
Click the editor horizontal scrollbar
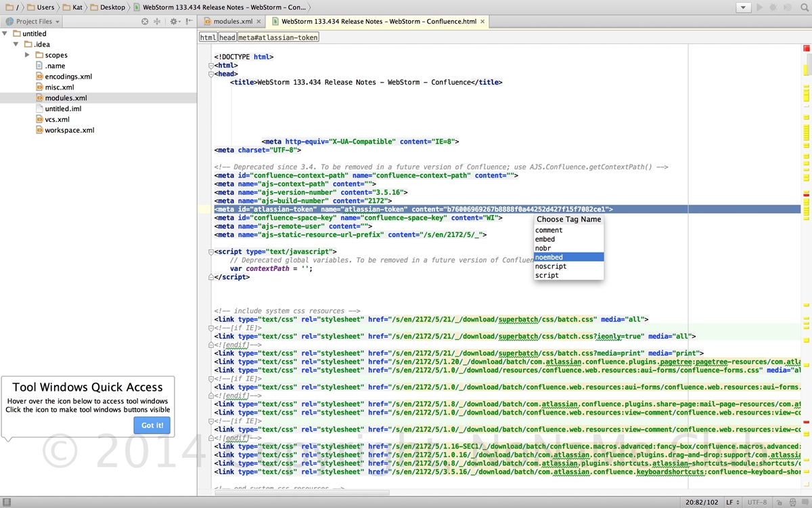coord(301,492)
